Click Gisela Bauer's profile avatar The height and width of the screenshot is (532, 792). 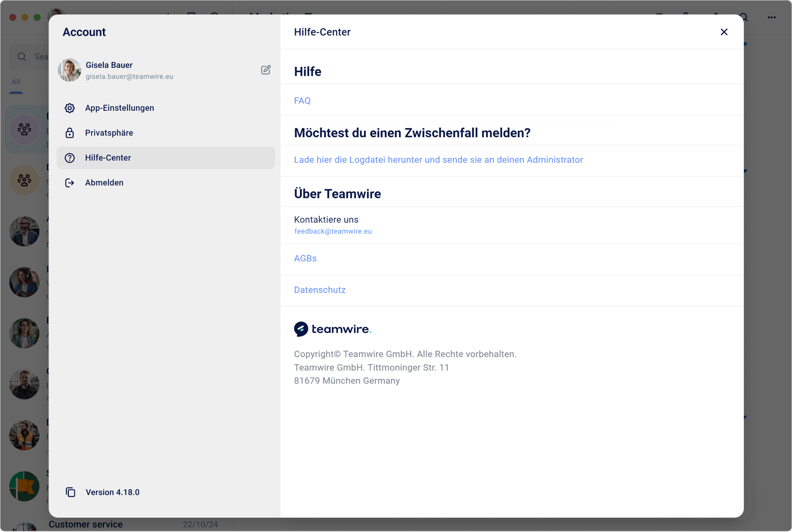point(69,70)
